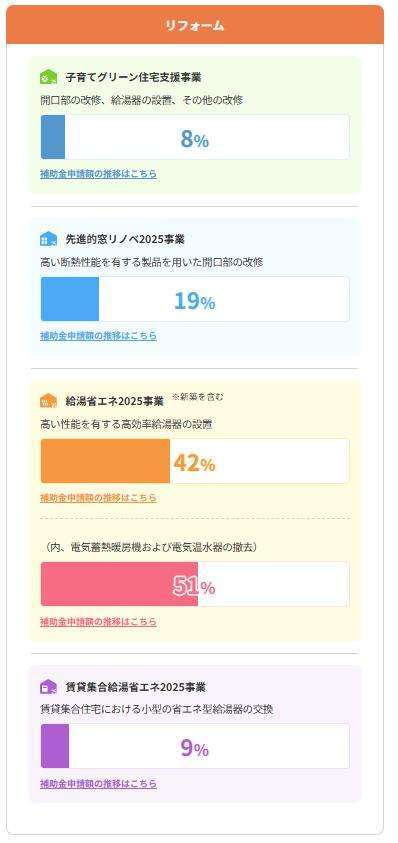Image resolution: width=398 pixels, height=843 pixels.
Task: Open 補助金申請額の推移はこちら link under 19% bar
Action: (x=98, y=335)
